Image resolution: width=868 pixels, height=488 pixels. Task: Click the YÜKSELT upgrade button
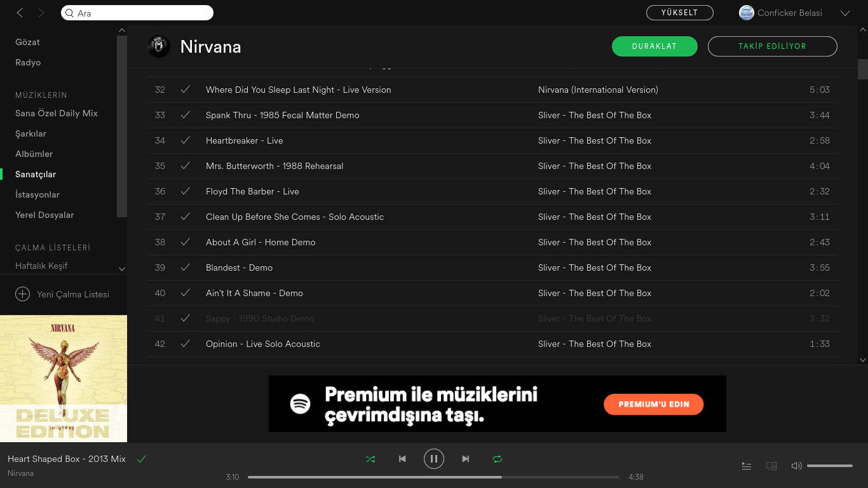pos(680,13)
